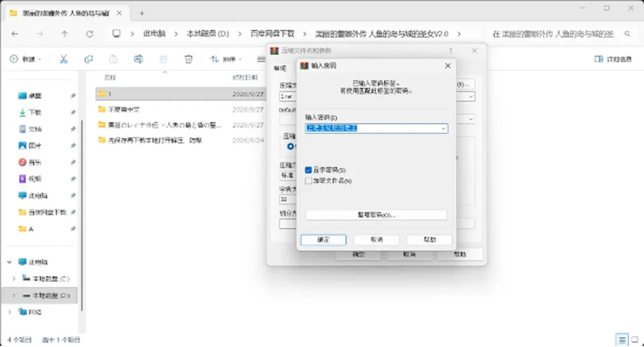644x347 pixels.
Task: Click the PC monitor icon in address bar
Action: click(117, 33)
